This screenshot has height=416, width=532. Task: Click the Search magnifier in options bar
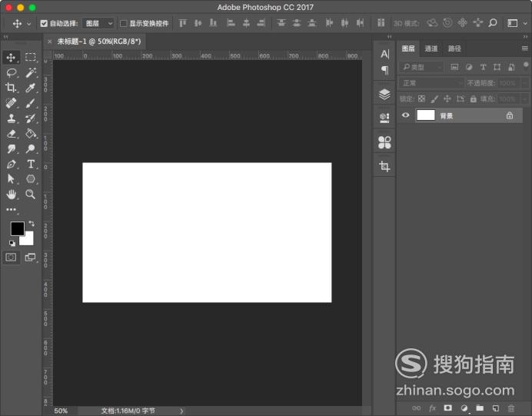click(x=493, y=23)
